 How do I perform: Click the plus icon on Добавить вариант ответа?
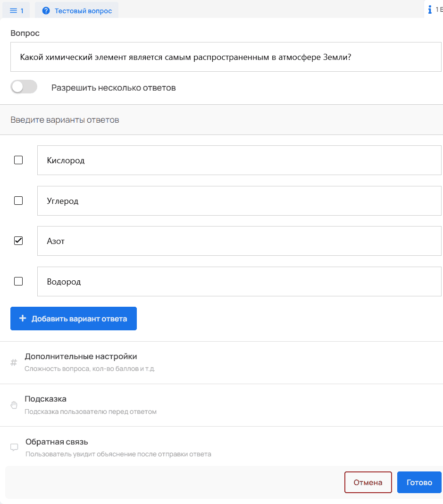pos(23,318)
